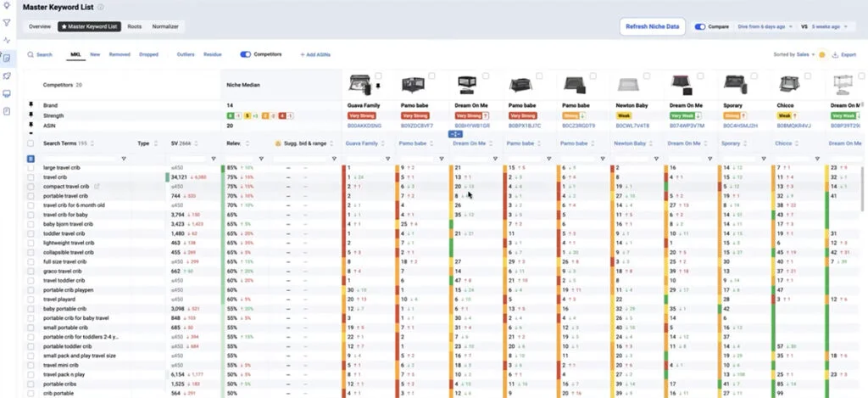868x398 pixels.
Task: Tick the Guava Family product checkbox
Action: tap(378, 76)
